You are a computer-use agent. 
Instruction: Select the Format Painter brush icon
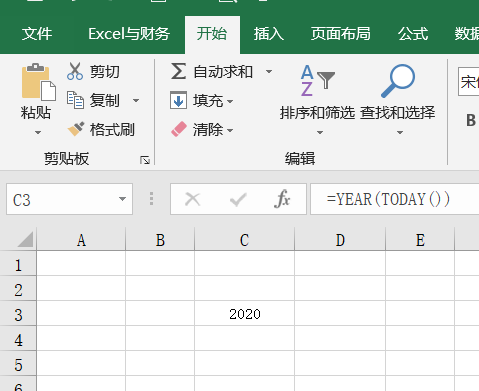pos(76,129)
